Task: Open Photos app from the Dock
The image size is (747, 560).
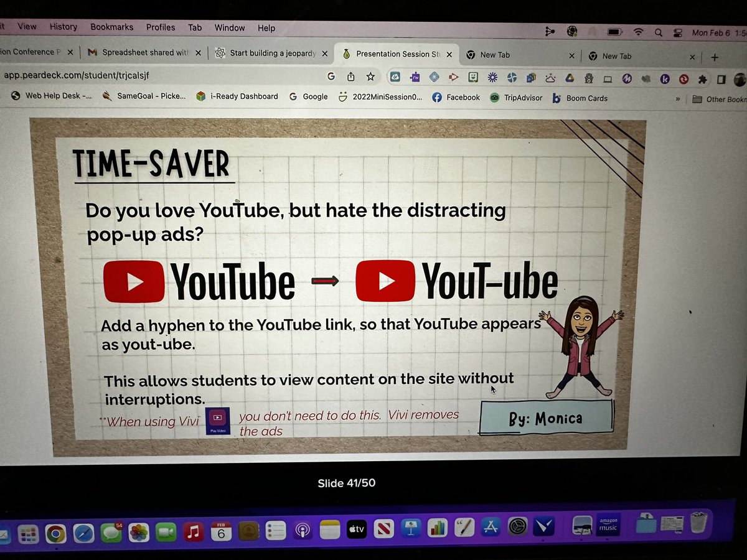Action: (x=139, y=533)
